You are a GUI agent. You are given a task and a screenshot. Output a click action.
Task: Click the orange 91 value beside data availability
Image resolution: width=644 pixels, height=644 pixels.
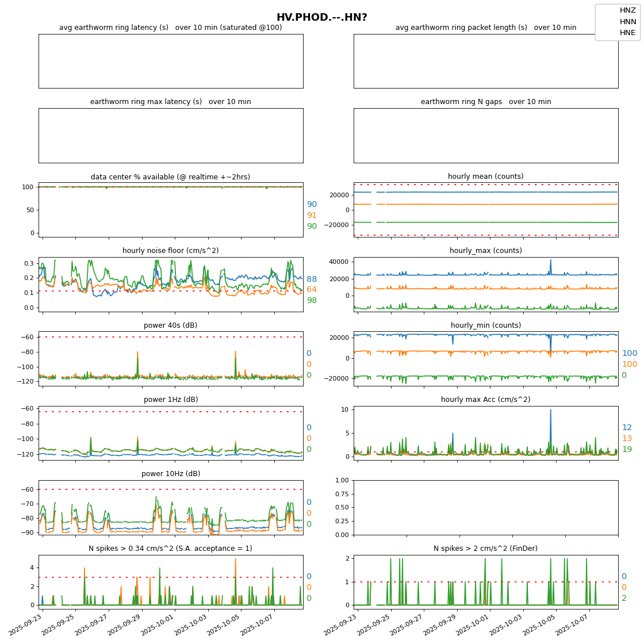pos(312,216)
